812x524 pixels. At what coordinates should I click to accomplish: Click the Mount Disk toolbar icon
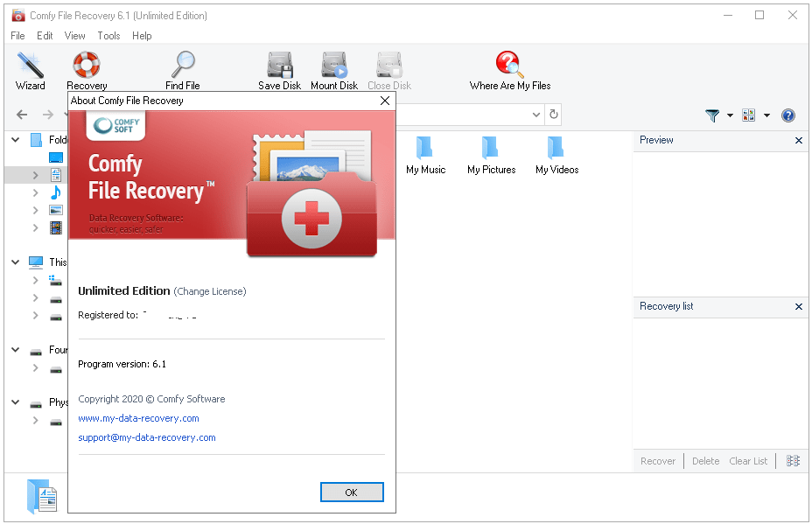click(x=334, y=71)
